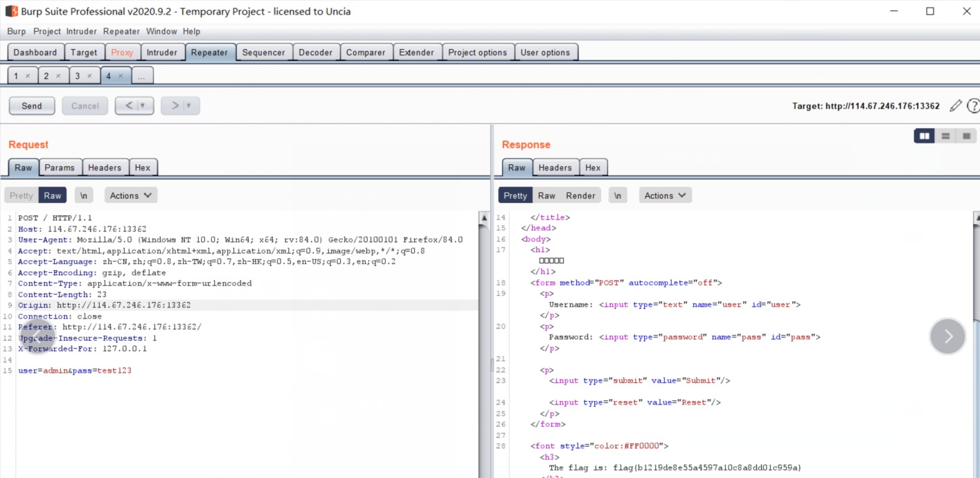This screenshot has height=478, width=980.
Task: Click the next-image round arrow overlay
Action: pos(947,336)
